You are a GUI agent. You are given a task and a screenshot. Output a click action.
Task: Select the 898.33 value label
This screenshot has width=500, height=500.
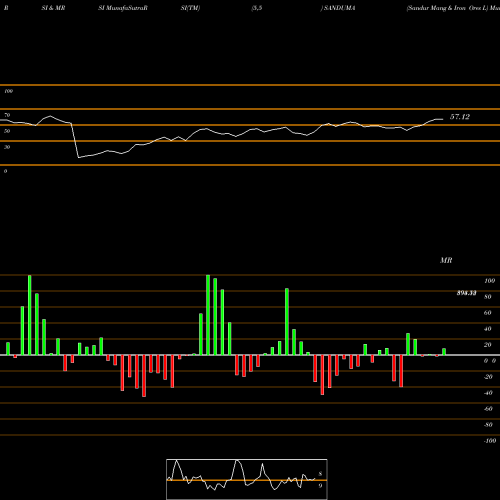466,293
